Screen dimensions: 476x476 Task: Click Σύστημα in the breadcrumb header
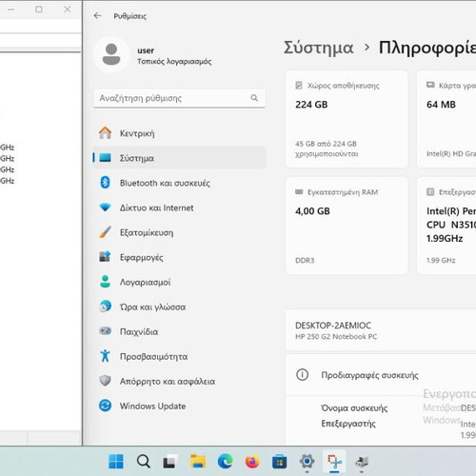[318, 48]
